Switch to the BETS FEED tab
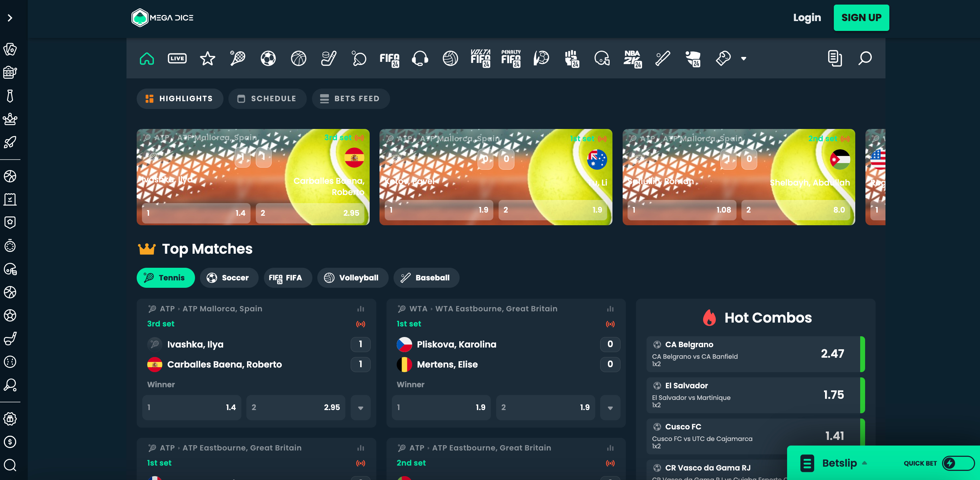 pos(351,99)
